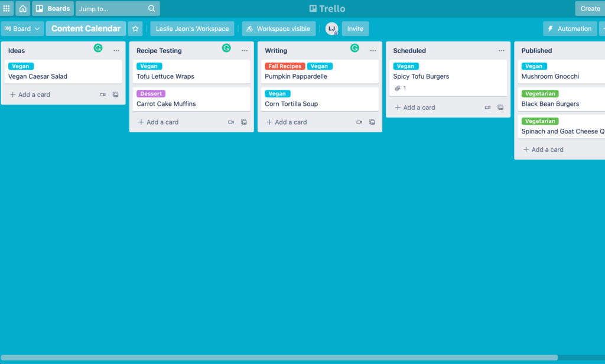Click the Published list title

(536, 51)
